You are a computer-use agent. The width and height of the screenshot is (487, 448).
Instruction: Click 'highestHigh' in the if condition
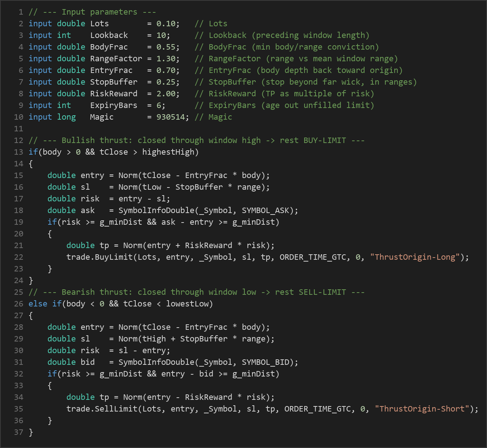pyautogui.click(x=168, y=152)
